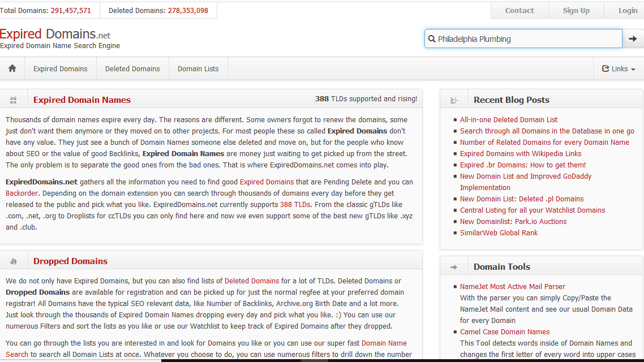
Task: Submit search with the arrow button
Action: pos(633,38)
